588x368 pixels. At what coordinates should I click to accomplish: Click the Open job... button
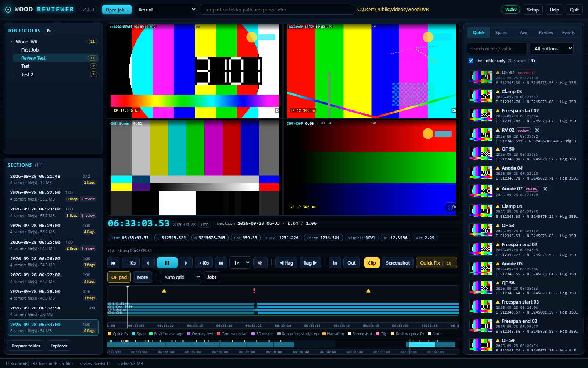click(117, 10)
